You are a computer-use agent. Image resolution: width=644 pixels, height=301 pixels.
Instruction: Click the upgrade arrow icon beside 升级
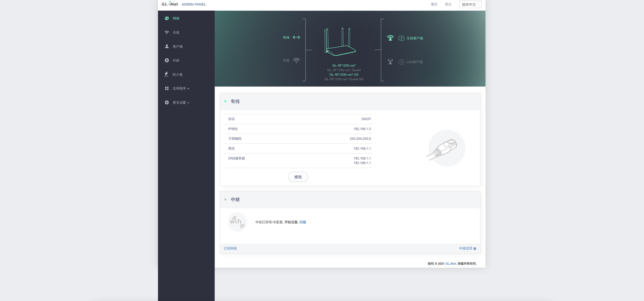[167, 60]
